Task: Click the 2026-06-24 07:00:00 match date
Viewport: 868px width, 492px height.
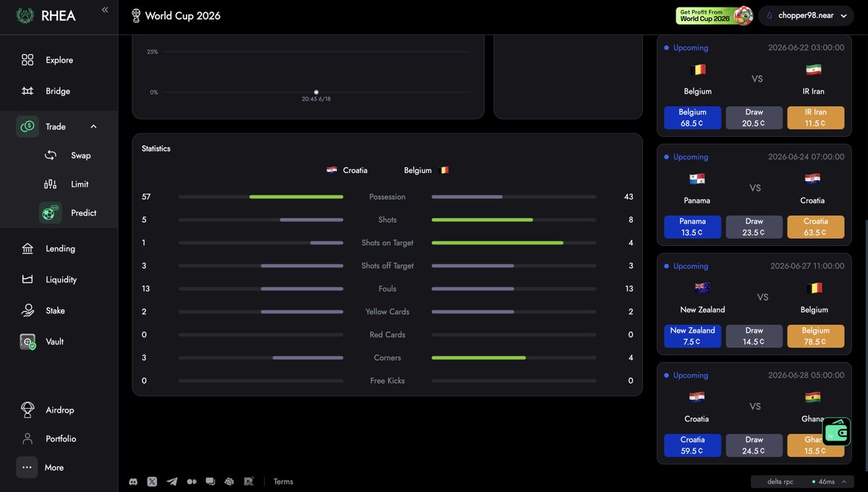Action: (x=806, y=156)
